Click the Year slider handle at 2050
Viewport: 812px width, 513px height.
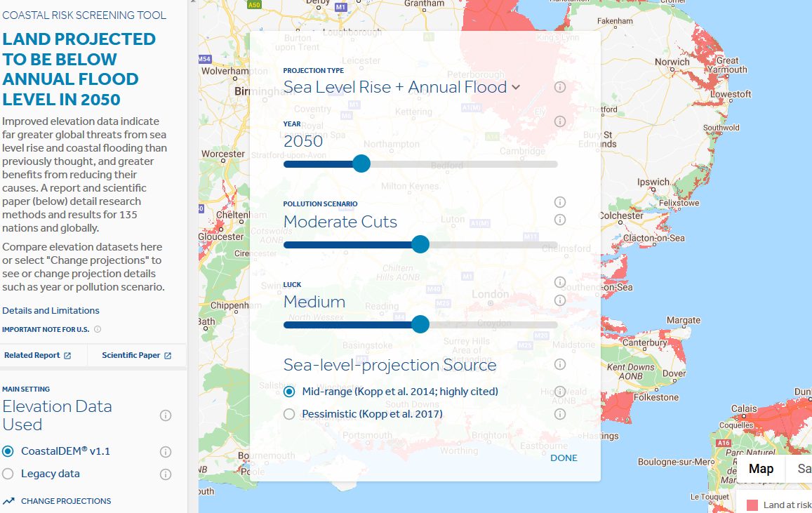click(361, 164)
